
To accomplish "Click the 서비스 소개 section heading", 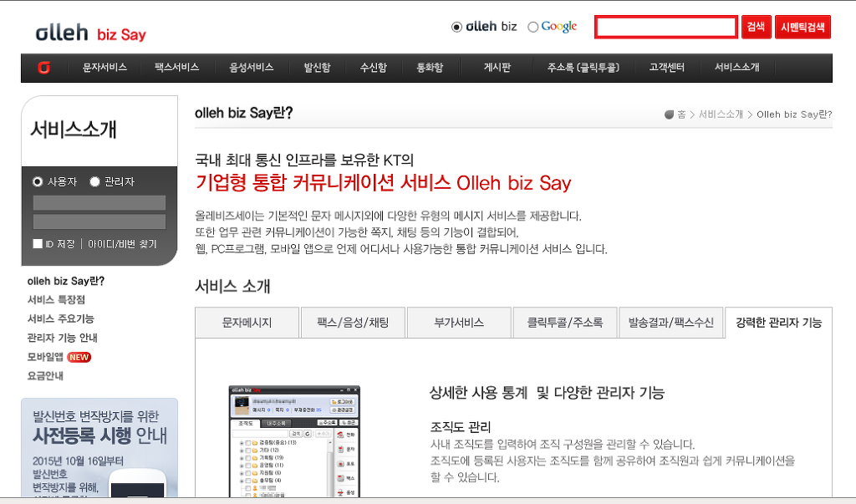I will 232,286.
